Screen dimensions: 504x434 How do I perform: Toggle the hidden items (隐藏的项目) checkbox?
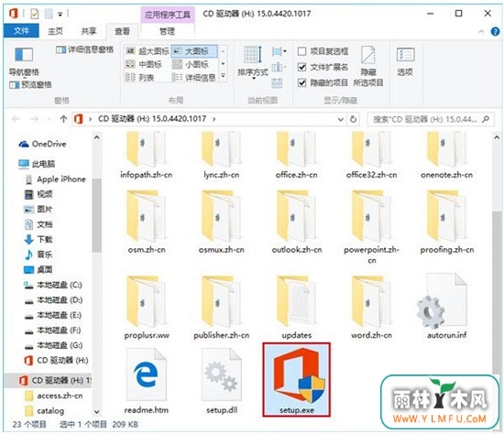tap(301, 82)
